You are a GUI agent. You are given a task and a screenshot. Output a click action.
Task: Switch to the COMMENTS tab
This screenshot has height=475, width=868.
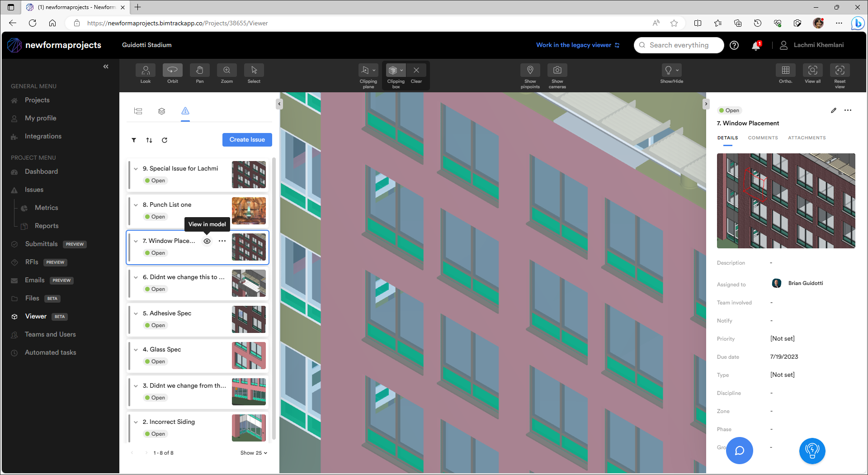tap(763, 138)
